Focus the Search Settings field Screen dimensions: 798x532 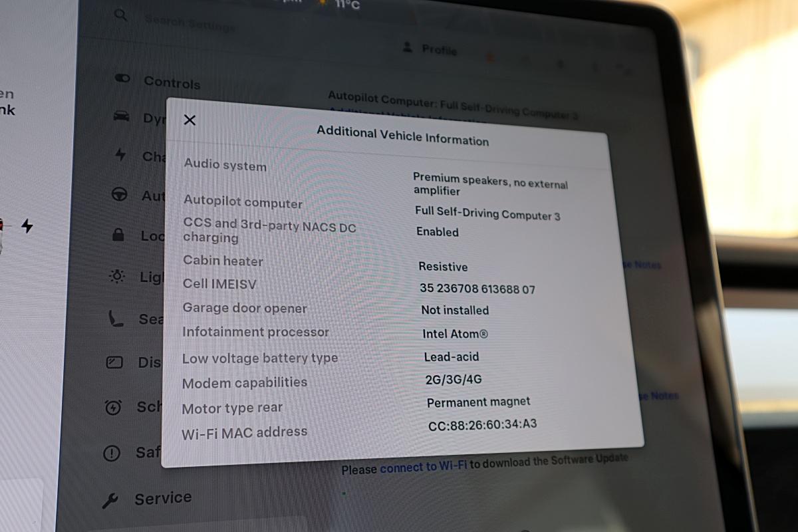(190, 24)
